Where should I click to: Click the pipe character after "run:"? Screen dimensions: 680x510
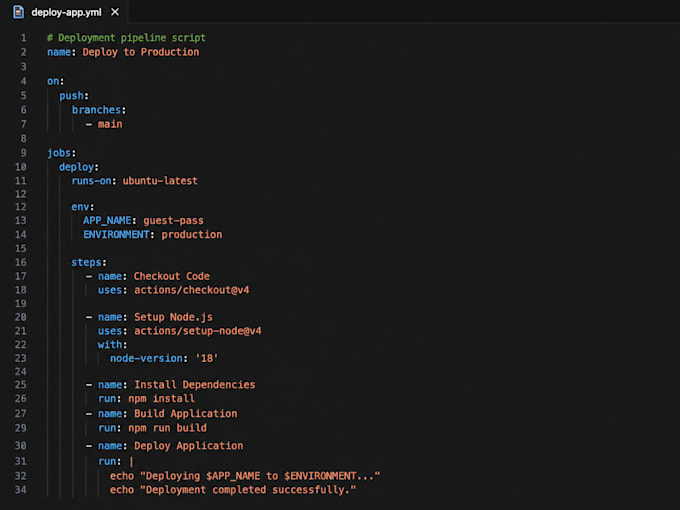[131, 461]
